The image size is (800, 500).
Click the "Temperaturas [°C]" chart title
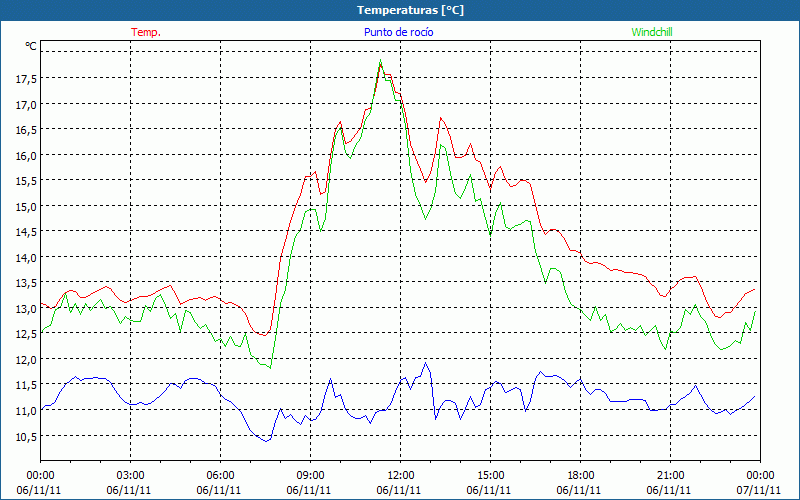click(x=410, y=10)
